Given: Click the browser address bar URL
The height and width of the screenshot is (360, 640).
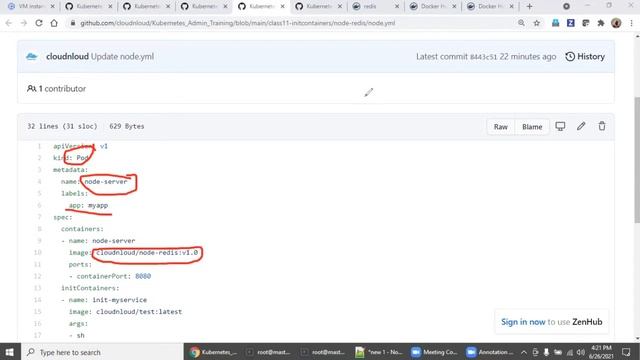Looking at the screenshot, I should point(238,23).
